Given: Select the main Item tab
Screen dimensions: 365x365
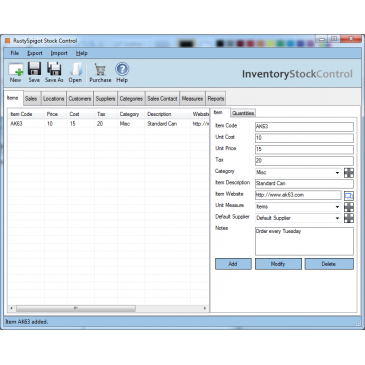Looking at the screenshot, I should [x=13, y=98].
